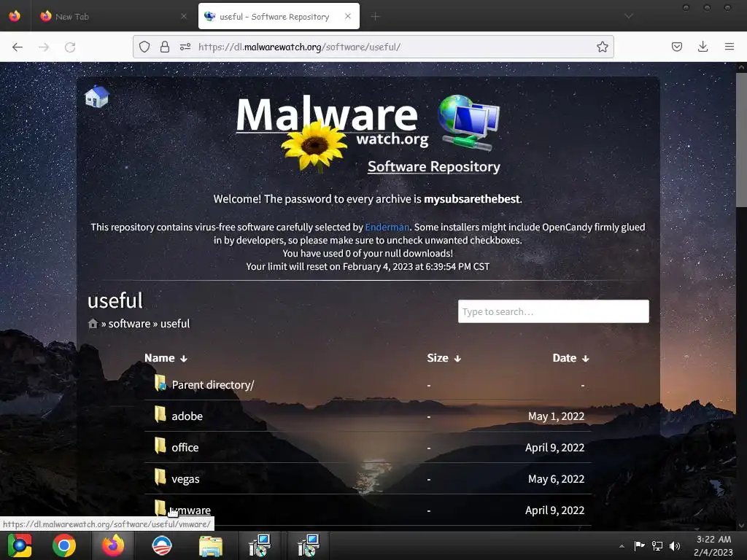Image resolution: width=747 pixels, height=560 pixels.
Task: Click the page vertical scrollbar thumb
Action: [x=741, y=141]
